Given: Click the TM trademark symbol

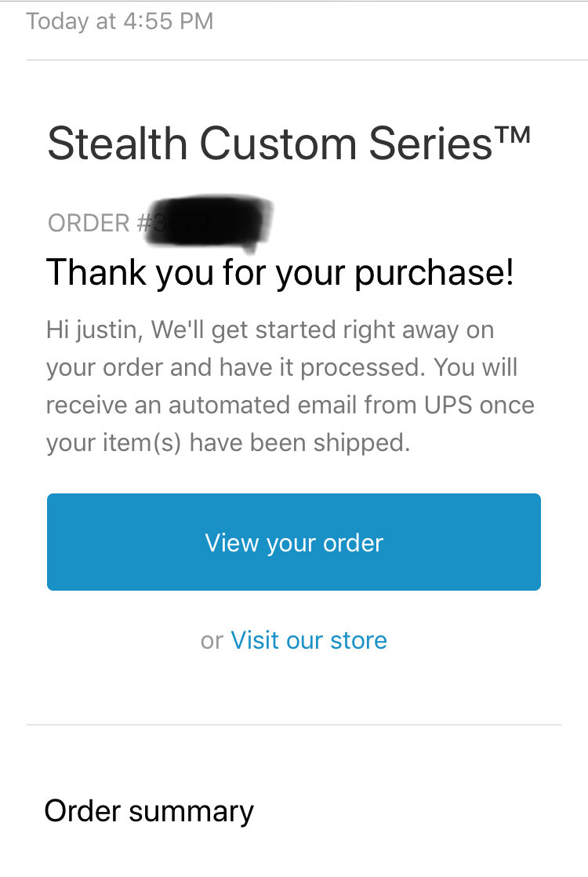Looking at the screenshot, I should (511, 136).
